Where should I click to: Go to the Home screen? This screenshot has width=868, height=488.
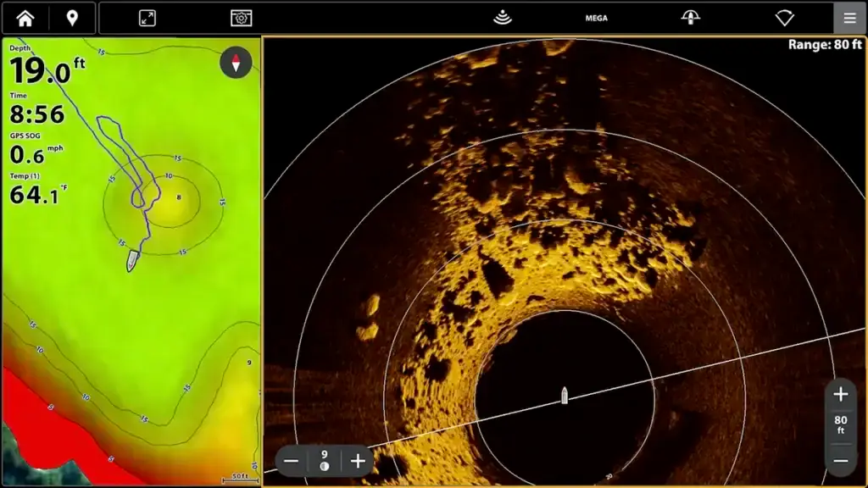coord(25,19)
